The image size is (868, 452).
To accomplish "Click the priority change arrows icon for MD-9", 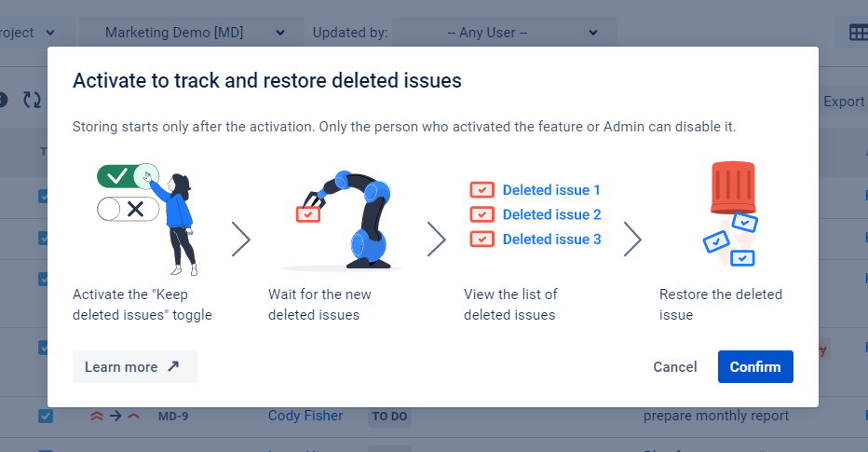I will pos(115,416).
